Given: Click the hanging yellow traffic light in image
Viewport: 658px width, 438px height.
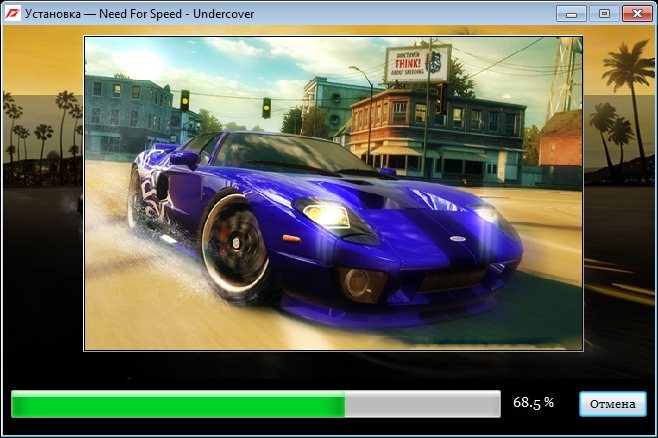Looking at the screenshot, I should click(266, 106).
